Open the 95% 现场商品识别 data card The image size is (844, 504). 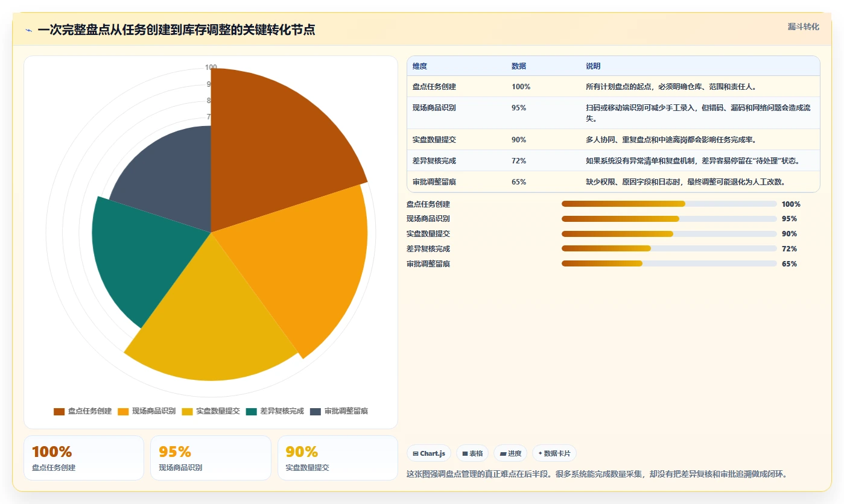[x=211, y=458]
